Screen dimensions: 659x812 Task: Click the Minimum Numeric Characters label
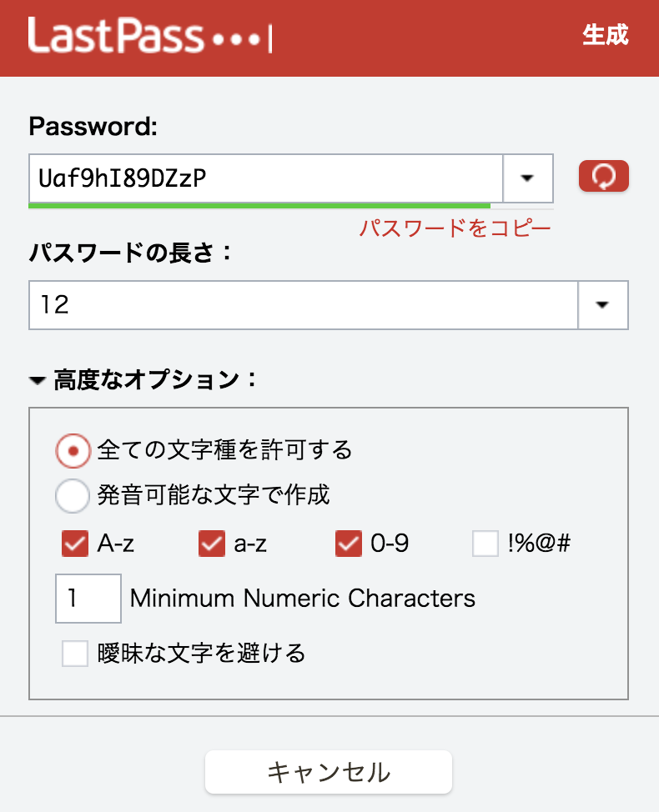tap(303, 598)
